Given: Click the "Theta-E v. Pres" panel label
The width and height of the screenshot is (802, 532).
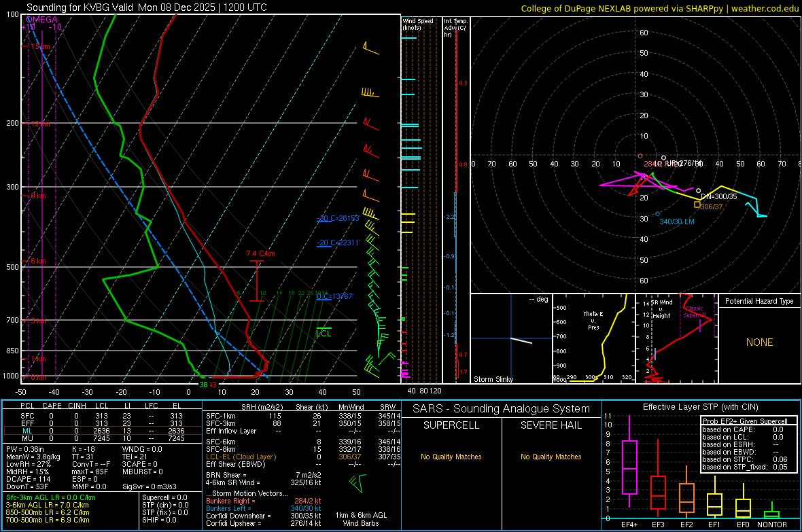Looking at the screenshot, I should [x=593, y=320].
